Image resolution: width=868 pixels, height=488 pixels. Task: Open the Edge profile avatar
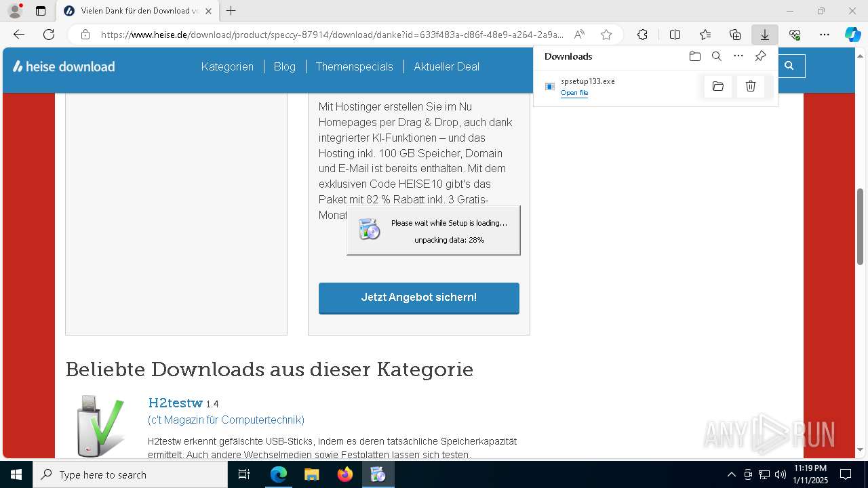tap(15, 11)
